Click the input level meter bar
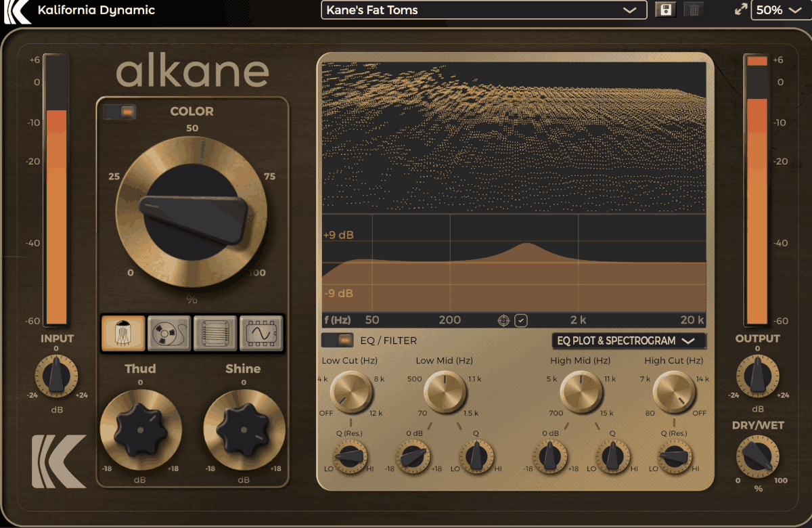 57,190
